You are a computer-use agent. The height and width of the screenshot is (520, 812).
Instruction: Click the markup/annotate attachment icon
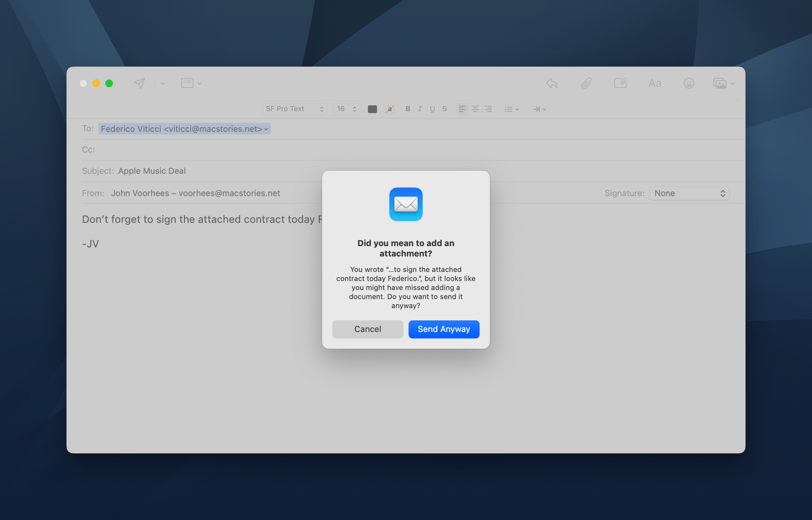click(620, 83)
